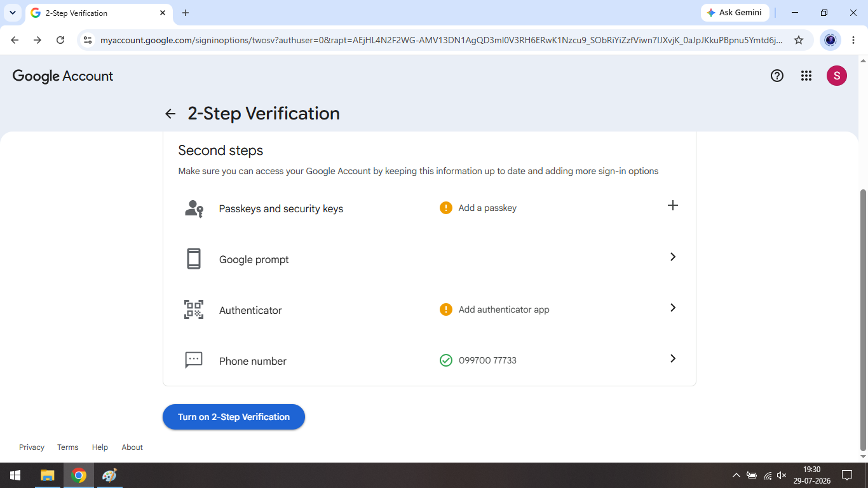Open Ask Gemini
The image size is (868, 488).
[x=735, y=13]
